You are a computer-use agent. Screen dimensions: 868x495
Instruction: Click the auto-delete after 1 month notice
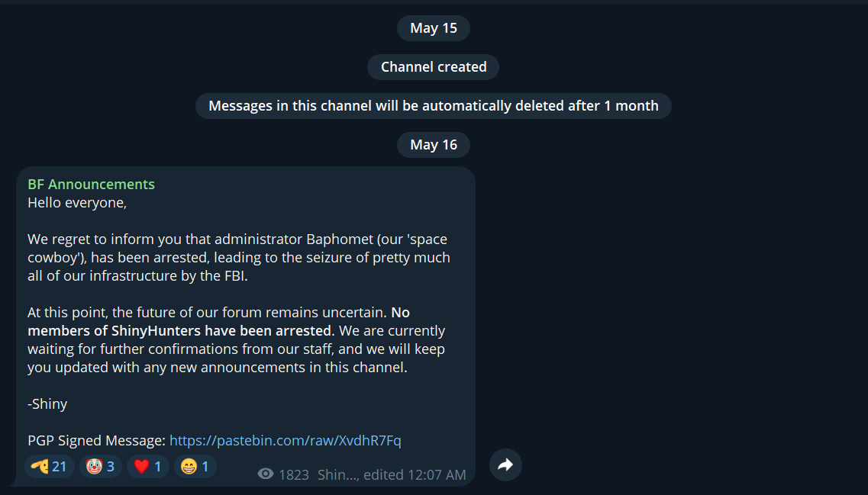click(x=433, y=105)
